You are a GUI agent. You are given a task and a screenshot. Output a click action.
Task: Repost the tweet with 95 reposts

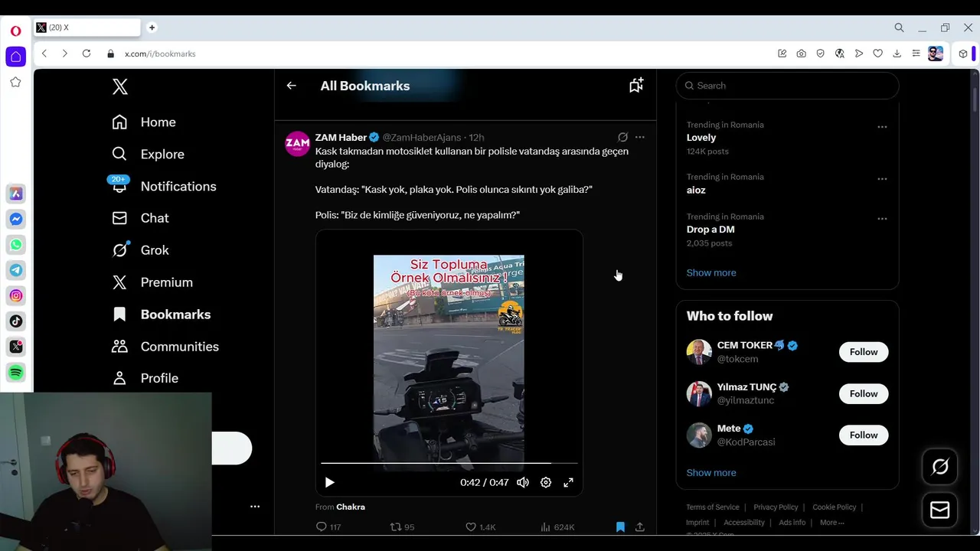point(402,527)
